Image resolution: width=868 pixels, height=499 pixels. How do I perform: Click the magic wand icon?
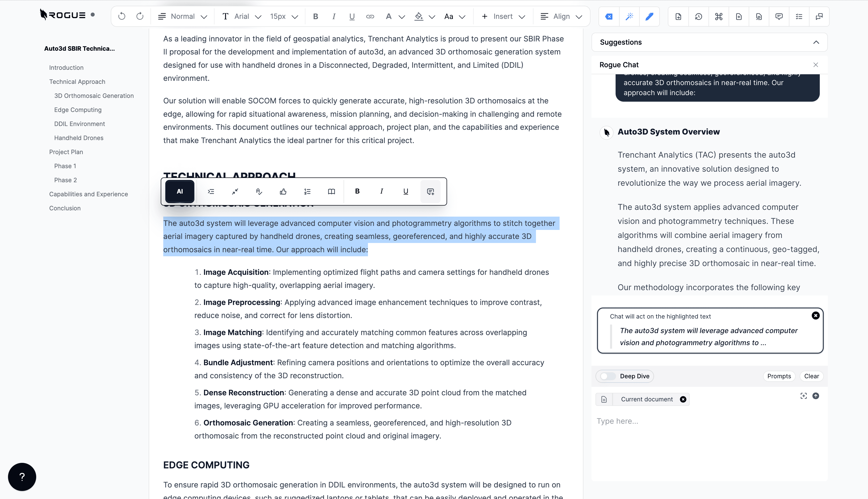[629, 17]
